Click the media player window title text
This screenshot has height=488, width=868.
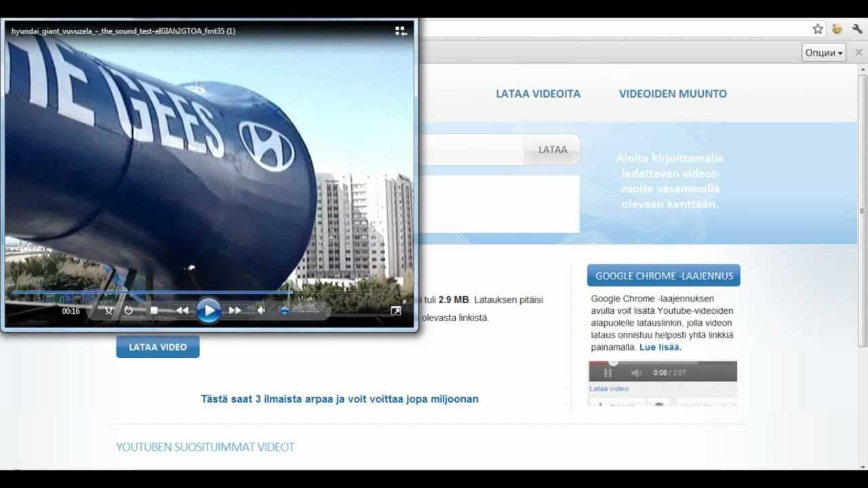(123, 30)
